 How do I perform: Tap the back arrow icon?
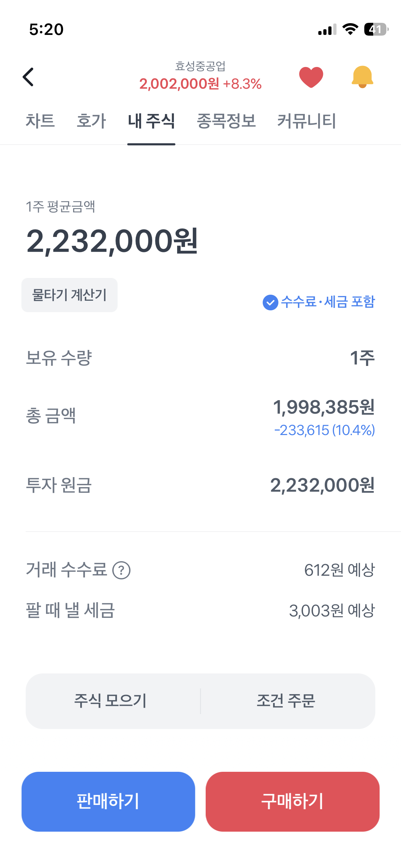click(x=28, y=77)
